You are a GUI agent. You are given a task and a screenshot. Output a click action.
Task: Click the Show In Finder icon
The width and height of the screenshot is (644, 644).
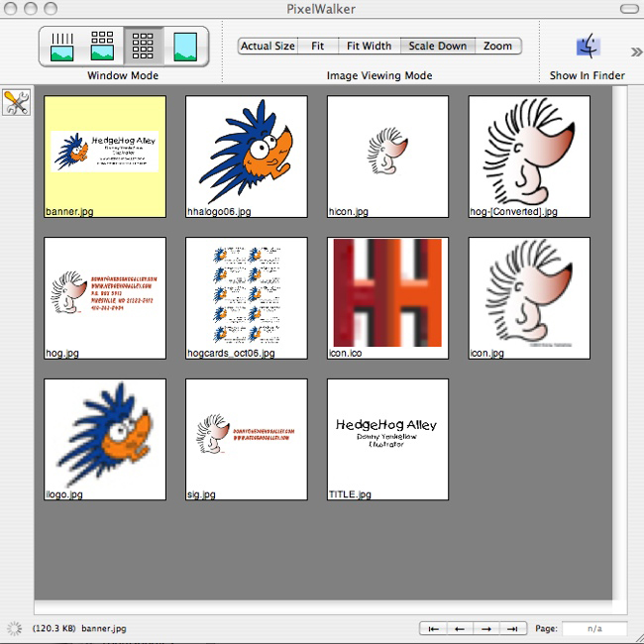click(x=588, y=47)
